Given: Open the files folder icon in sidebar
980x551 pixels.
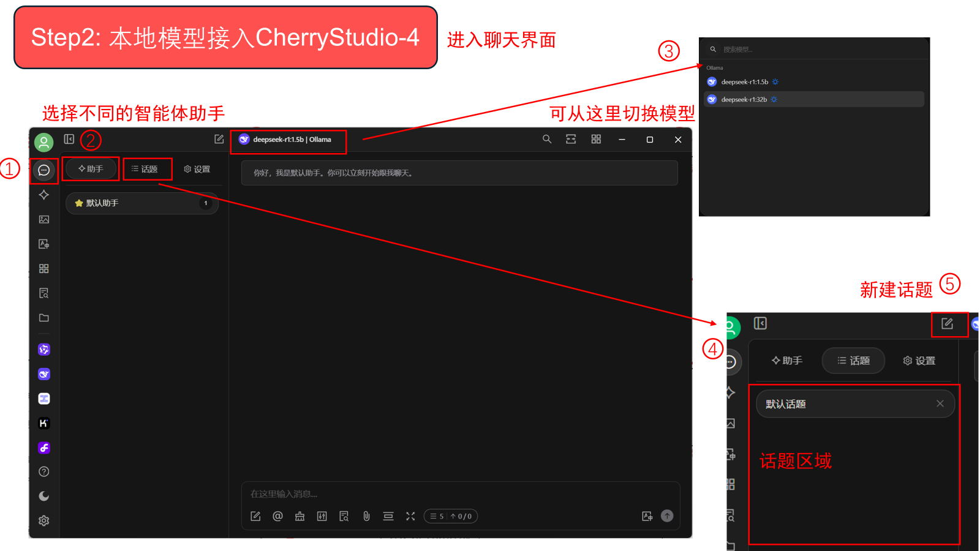Looking at the screenshot, I should click(x=44, y=318).
